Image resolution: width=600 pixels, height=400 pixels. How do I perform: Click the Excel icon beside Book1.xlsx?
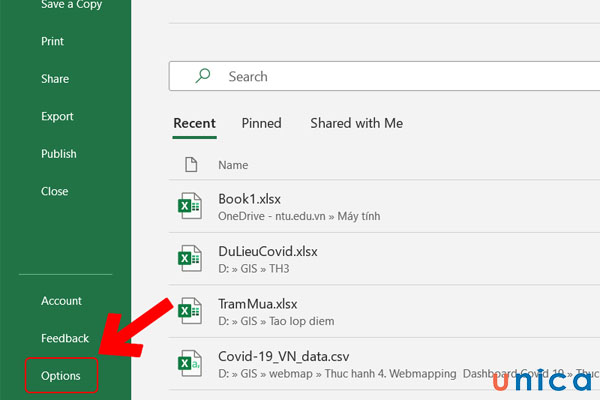189,206
